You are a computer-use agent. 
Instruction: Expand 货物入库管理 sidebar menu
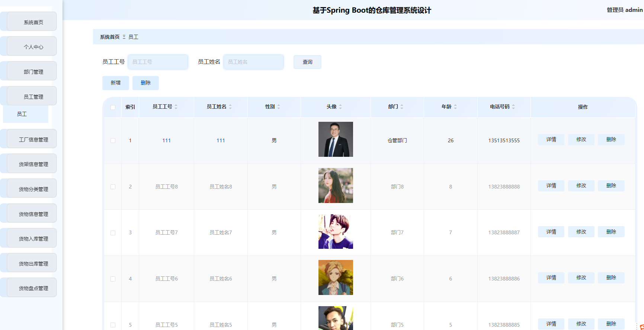point(32,238)
